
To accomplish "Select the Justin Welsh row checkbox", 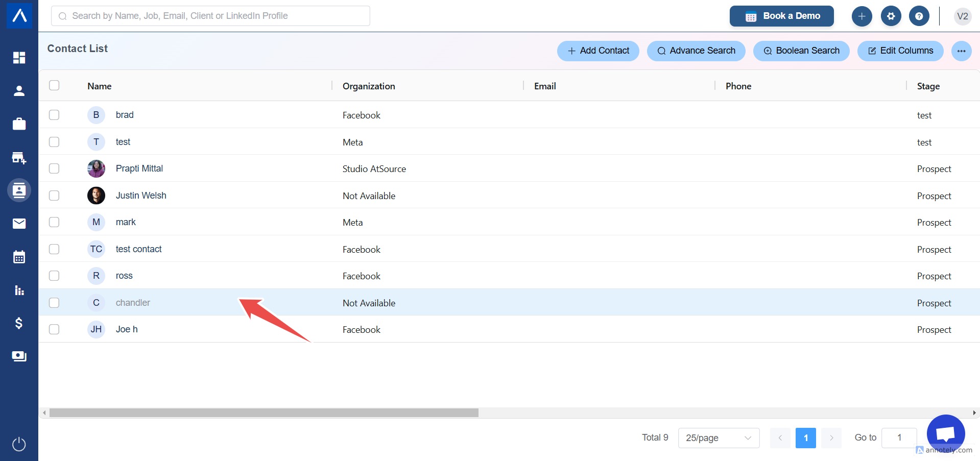I will [x=54, y=196].
